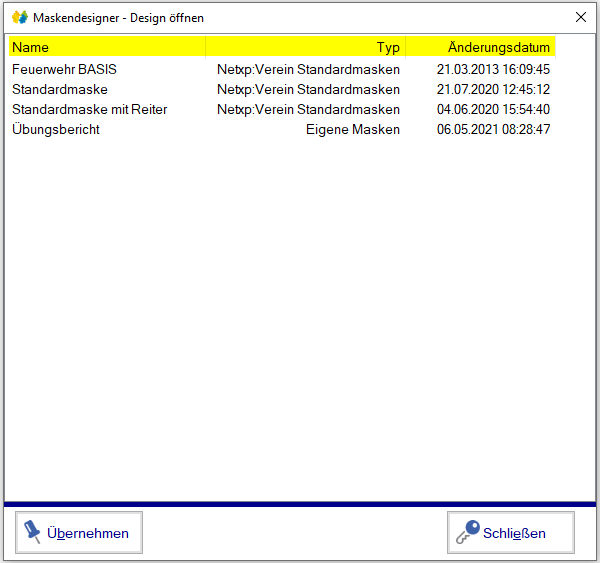Click type cell of Feuerwehr BASIS row
The image size is (600, 563).
pos(308,70)
